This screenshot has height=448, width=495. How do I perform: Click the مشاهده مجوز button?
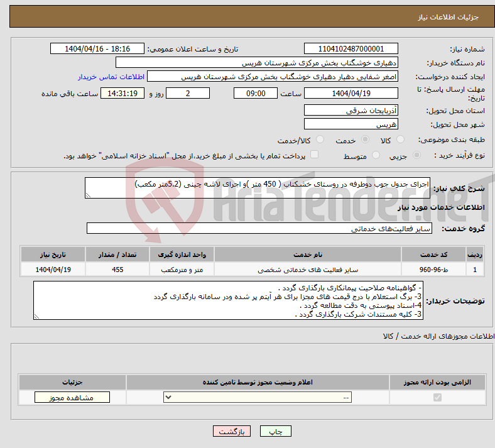pos(72,398)
